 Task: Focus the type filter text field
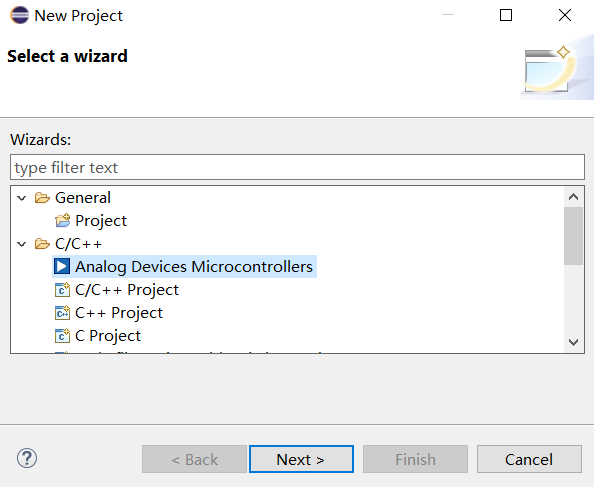click(x=297, y=167)
